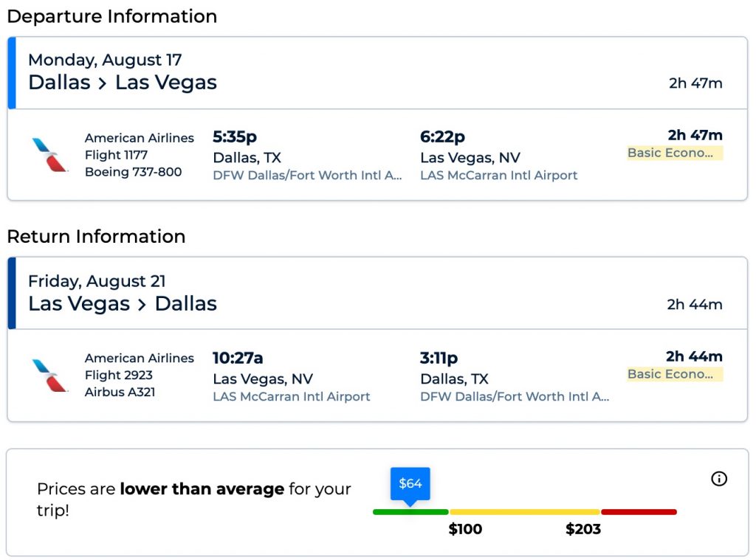This screenshot has width=756, height=560.
Task: Click American Airlines logo on return flight
Action: [x=49, y=376]
